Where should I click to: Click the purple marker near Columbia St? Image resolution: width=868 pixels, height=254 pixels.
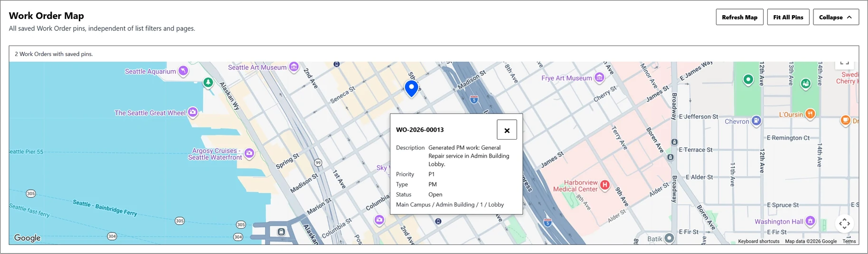pyautogui.click(x=379, y=220)
